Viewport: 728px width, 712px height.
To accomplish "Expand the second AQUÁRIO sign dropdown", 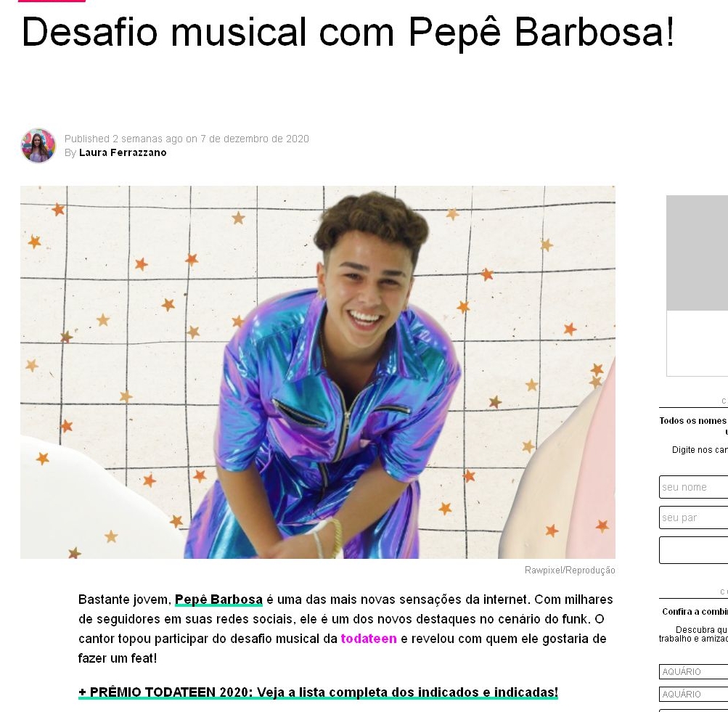I will 694,694.
